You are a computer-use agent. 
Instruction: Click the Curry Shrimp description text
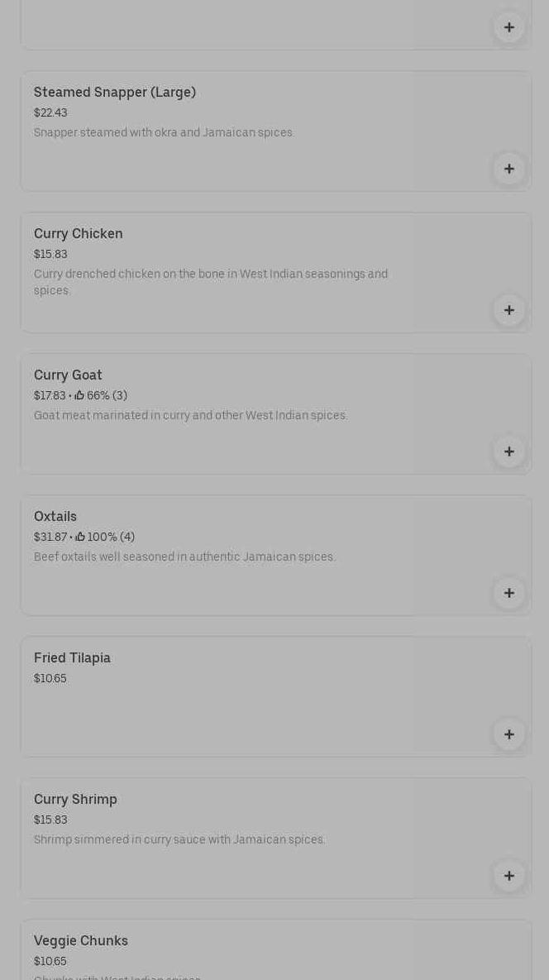point(179,840)
